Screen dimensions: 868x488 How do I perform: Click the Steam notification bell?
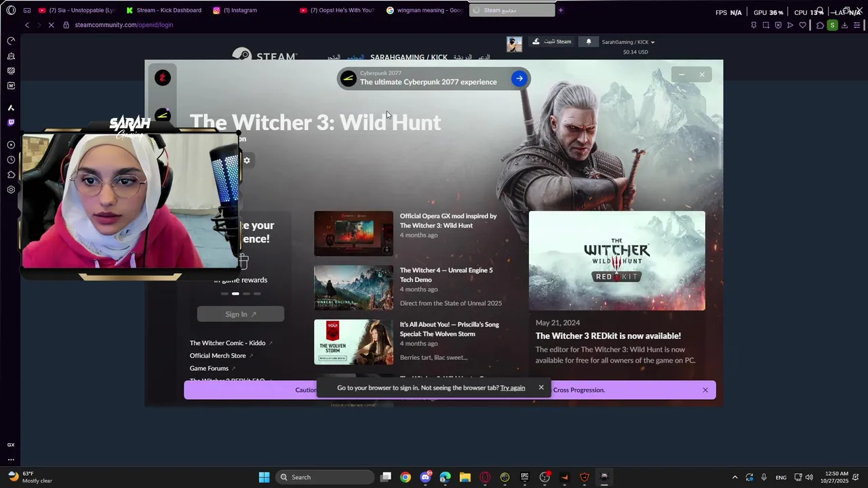click(x=589, y=42)
